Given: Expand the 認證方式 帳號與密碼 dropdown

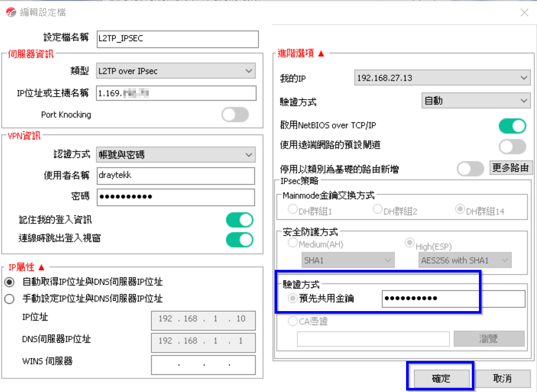Looking at the screenshot, I should (176, 154).
